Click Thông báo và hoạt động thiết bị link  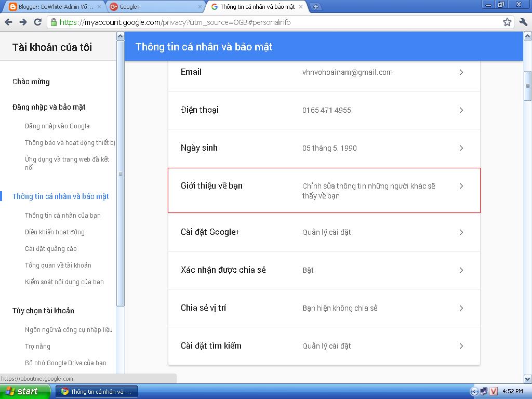pos(70,143)
